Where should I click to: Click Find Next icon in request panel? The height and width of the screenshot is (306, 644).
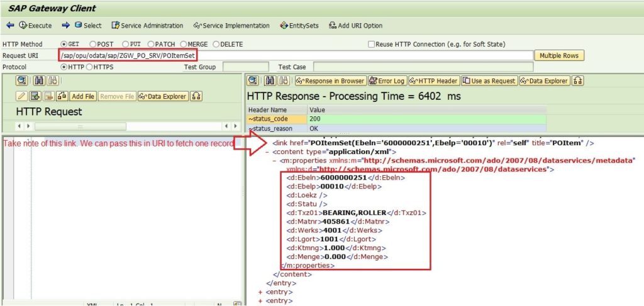pos(52,81)
